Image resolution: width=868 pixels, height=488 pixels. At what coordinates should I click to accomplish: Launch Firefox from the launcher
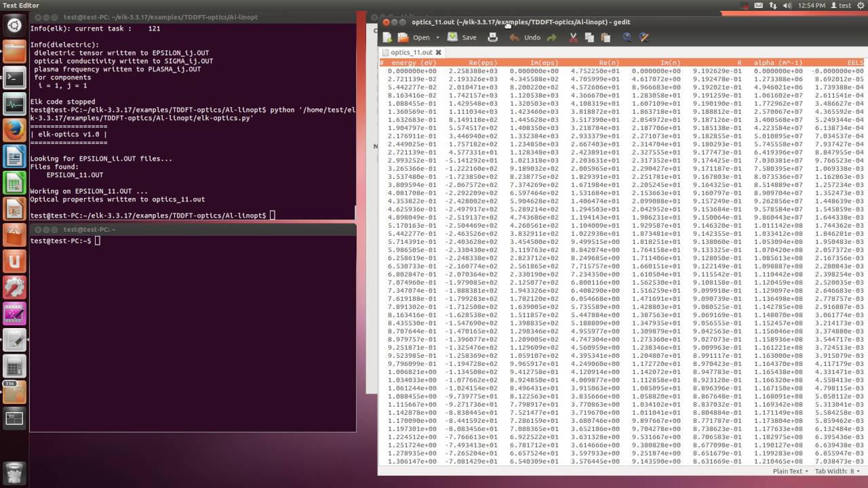[14, 129]
